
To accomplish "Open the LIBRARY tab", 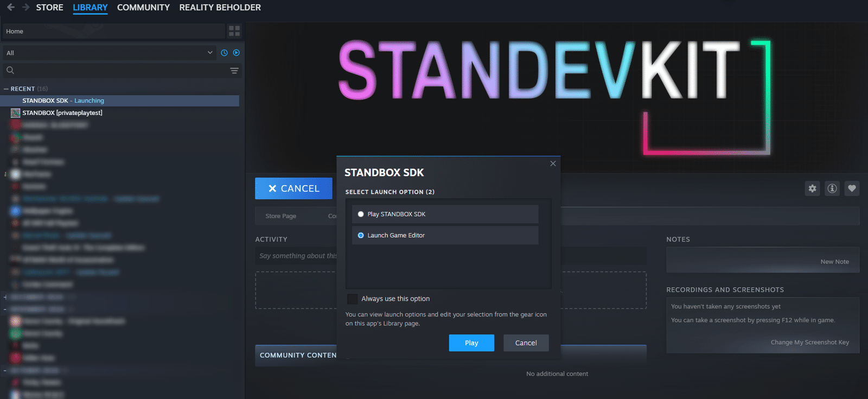I will (x=90, y=8).
